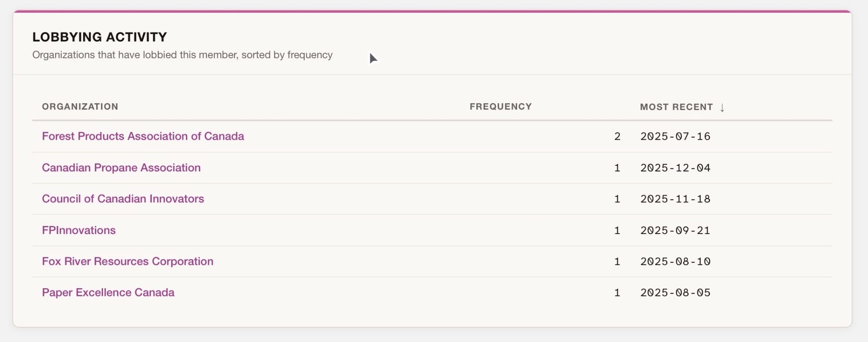Open Fox River Resources Corporation link
The width and height of the screenshot is (868, 342).
tap(128, 261)
